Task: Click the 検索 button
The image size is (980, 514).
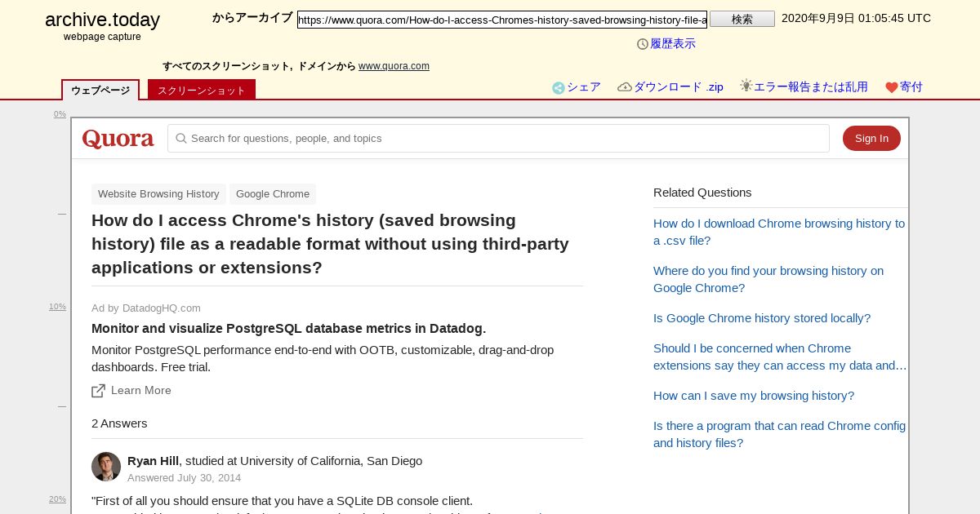Action: click(x=742, y=19)
